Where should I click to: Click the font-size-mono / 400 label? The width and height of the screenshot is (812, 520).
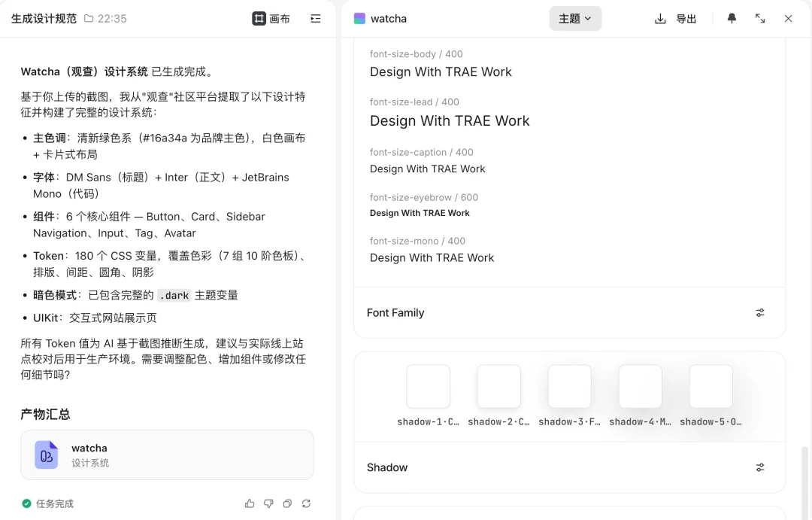point(417,241)
